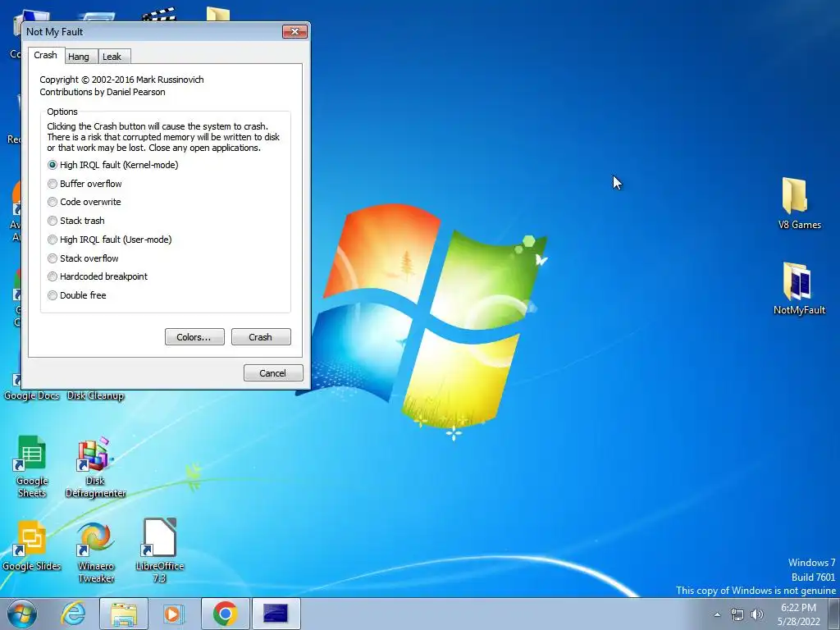Image resolution: width=840 pixels, height=630 pixels.
Task: Open the network tray icon
Action: coord(737,614)
